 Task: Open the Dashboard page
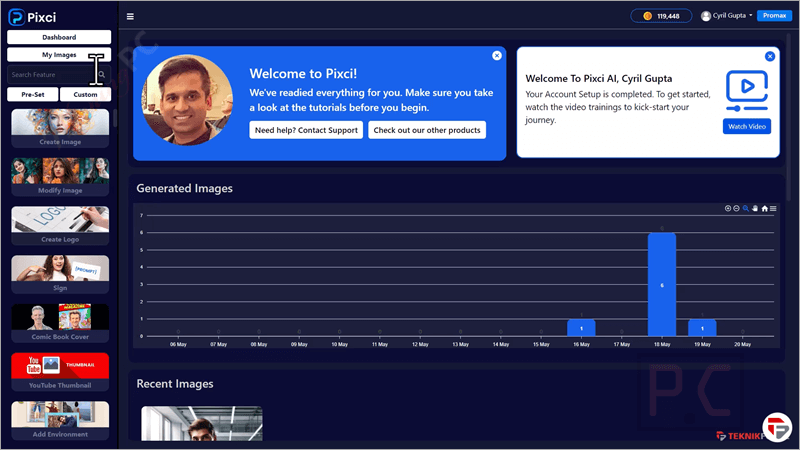pyautogui.click(x=59, y=37)
